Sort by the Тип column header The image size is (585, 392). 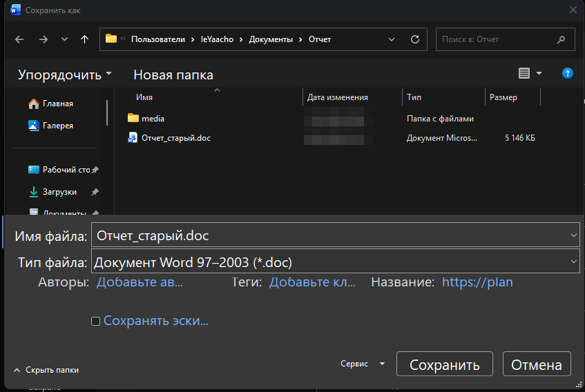414,97
